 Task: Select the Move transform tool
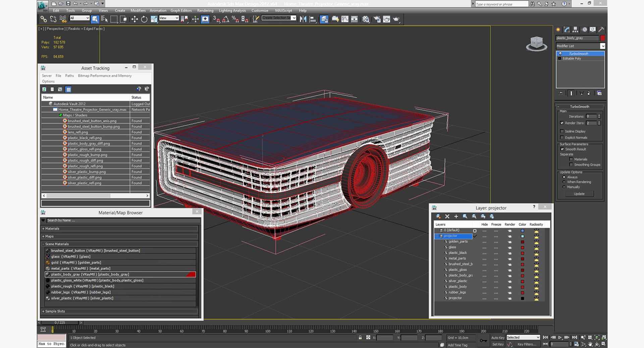135,19
